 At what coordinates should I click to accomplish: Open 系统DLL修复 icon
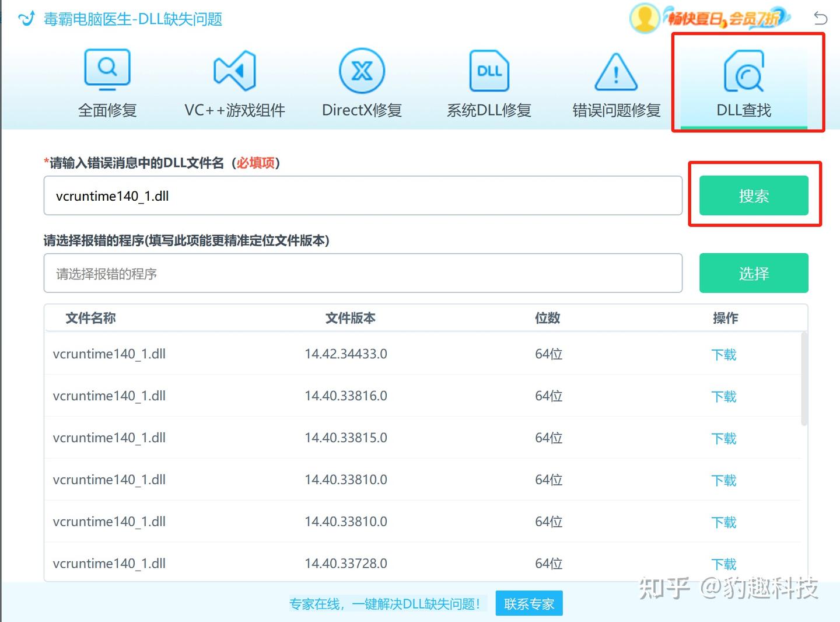coord(489,71)
